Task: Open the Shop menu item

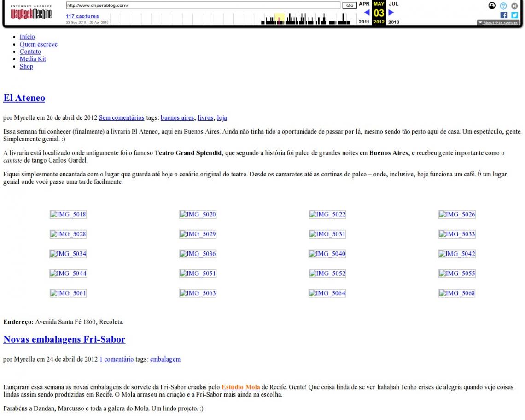Action: coord(26,66)
